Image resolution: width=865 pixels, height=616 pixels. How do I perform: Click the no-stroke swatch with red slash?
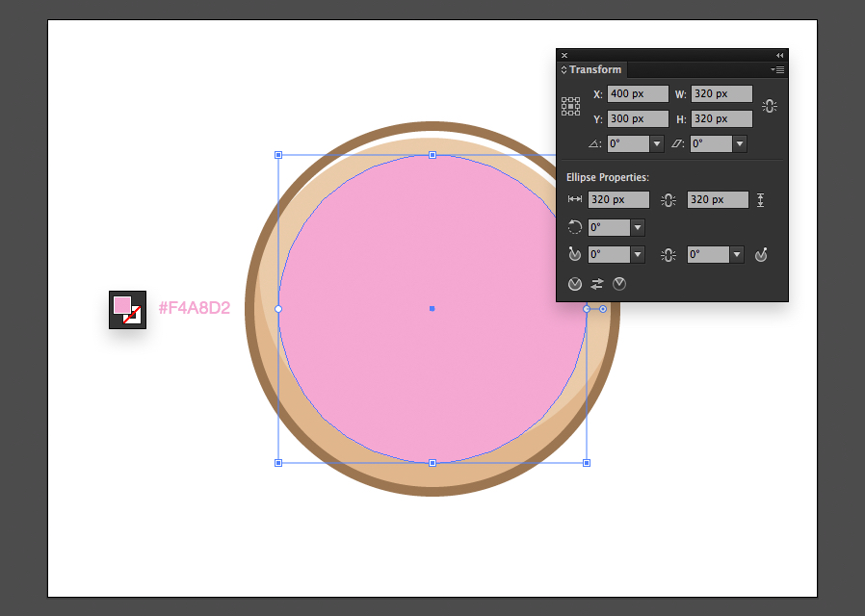pyautogui.click(x=134, y=316)
